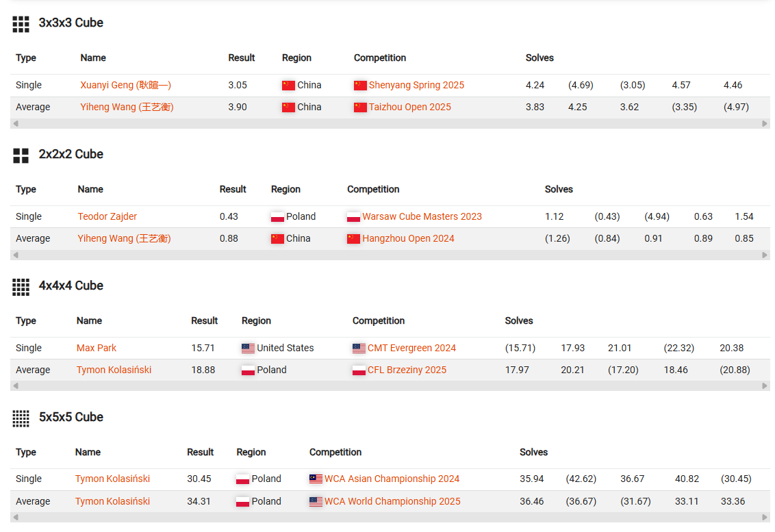This screenshot has height=532, width=775.
Task: Open Tymon Kolasiński link in 4x4x4 Average row
Action: (114, 370)
